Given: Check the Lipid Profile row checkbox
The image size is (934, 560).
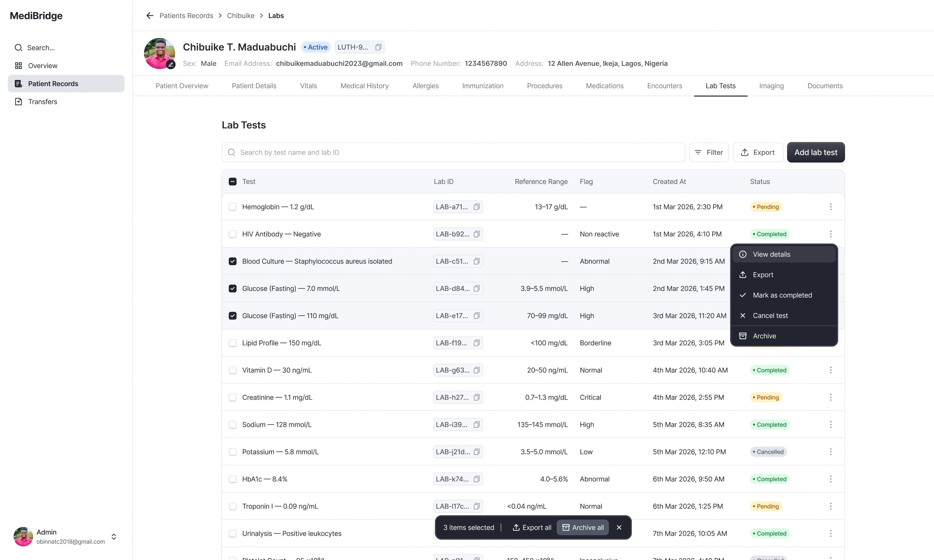Looking at the screenshot, I should coord(233,343).
